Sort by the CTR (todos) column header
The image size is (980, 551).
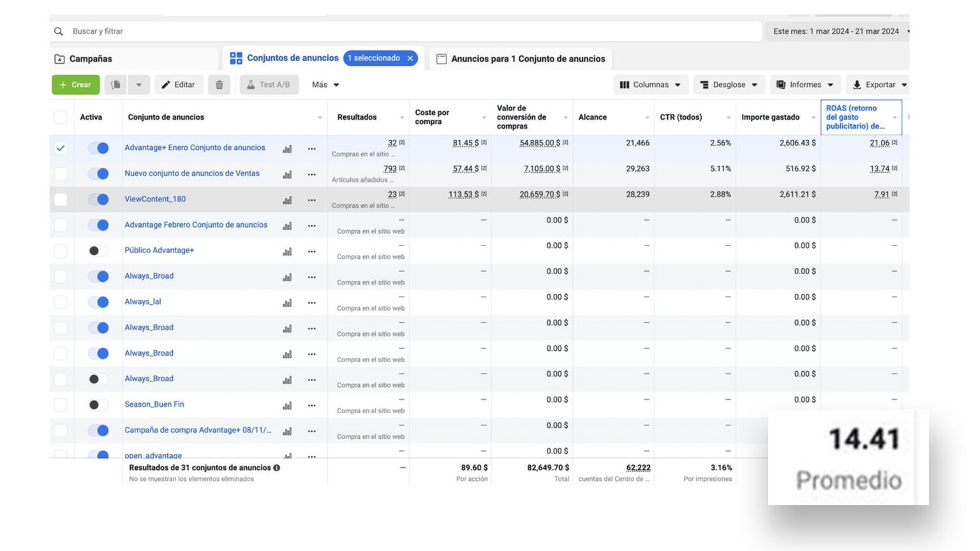pyautogui.click(x=681, y=117)
